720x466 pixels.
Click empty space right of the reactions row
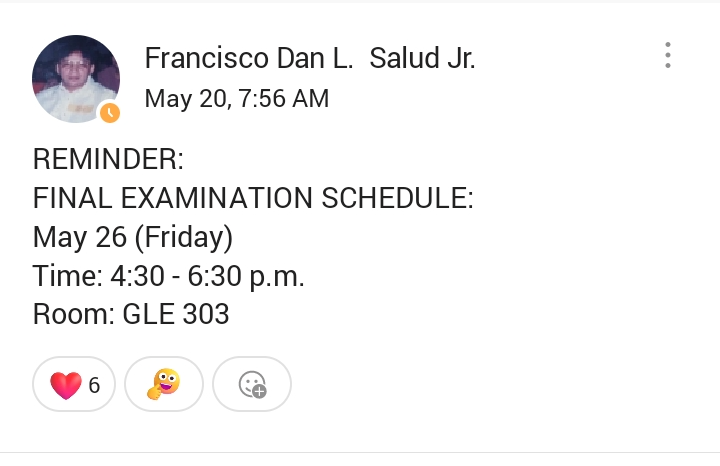click(505, 384)
